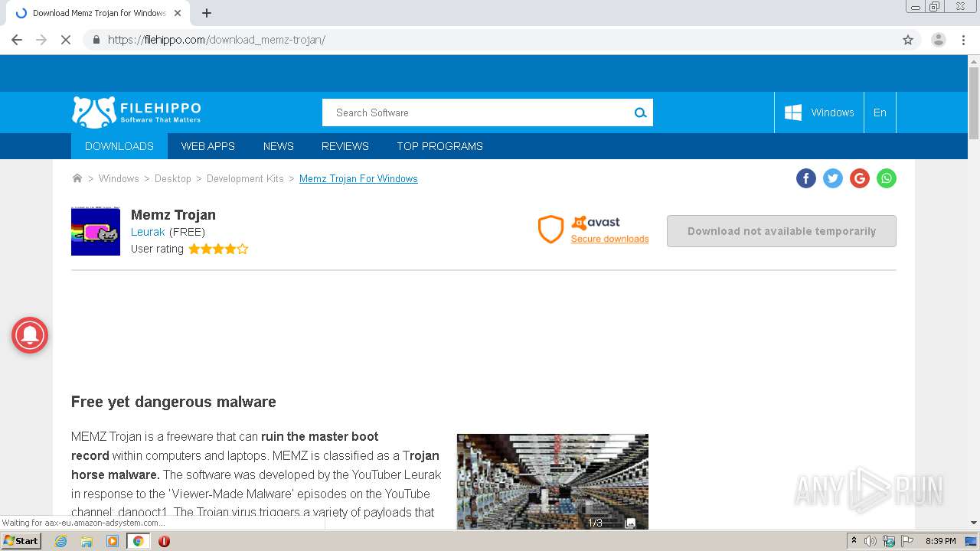980x551 pixels.
Task: Click the red Opera-style taskbar icon
Action: point(164,541)
